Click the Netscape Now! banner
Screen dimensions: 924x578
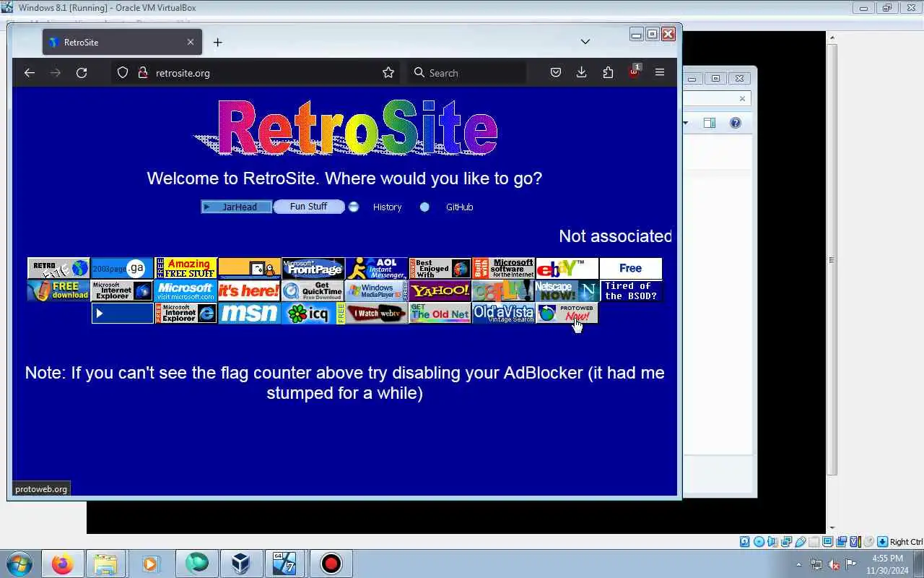coord(567,290)
